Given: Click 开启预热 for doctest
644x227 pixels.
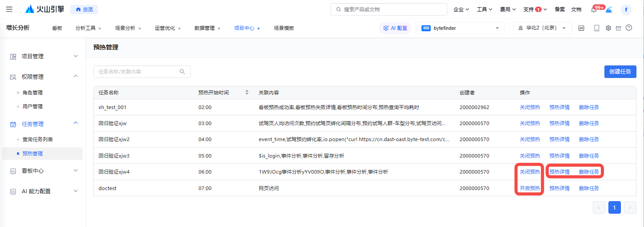Looking at the screenshot, I should (x=530, y=188).
